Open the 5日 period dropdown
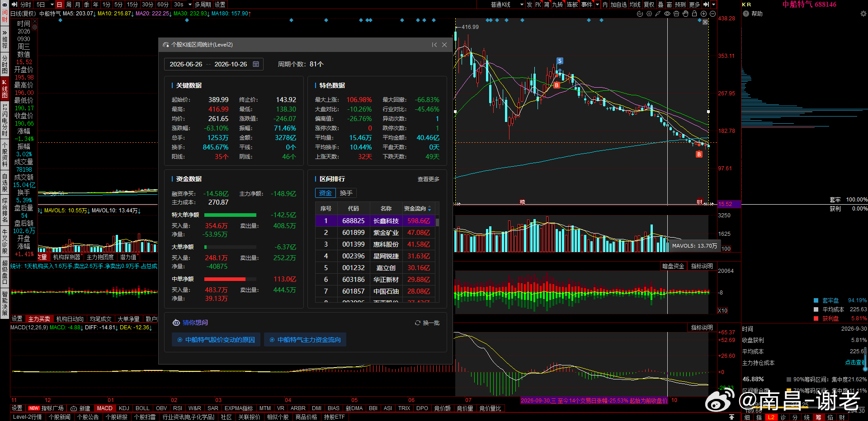Viewport: 868px width, 421px height. tap(52, 5)
